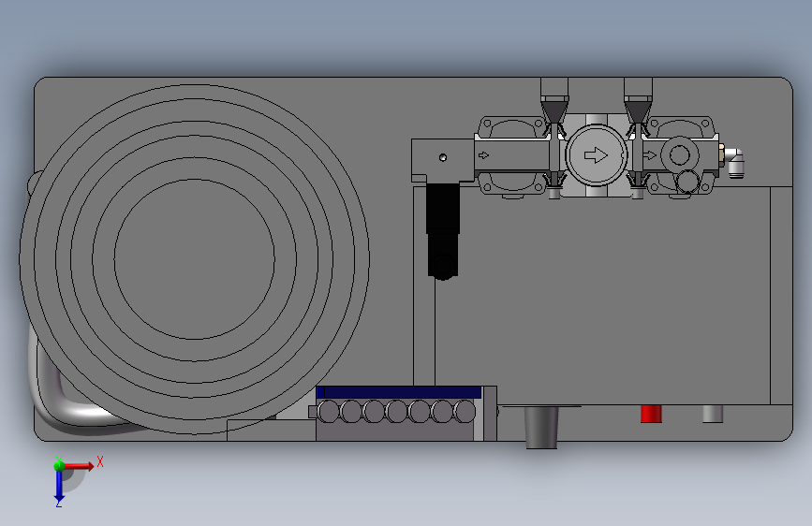Click the leftmost roller in the roller row
Viewport: 812px width, 526px height.
tap(328, 412)
